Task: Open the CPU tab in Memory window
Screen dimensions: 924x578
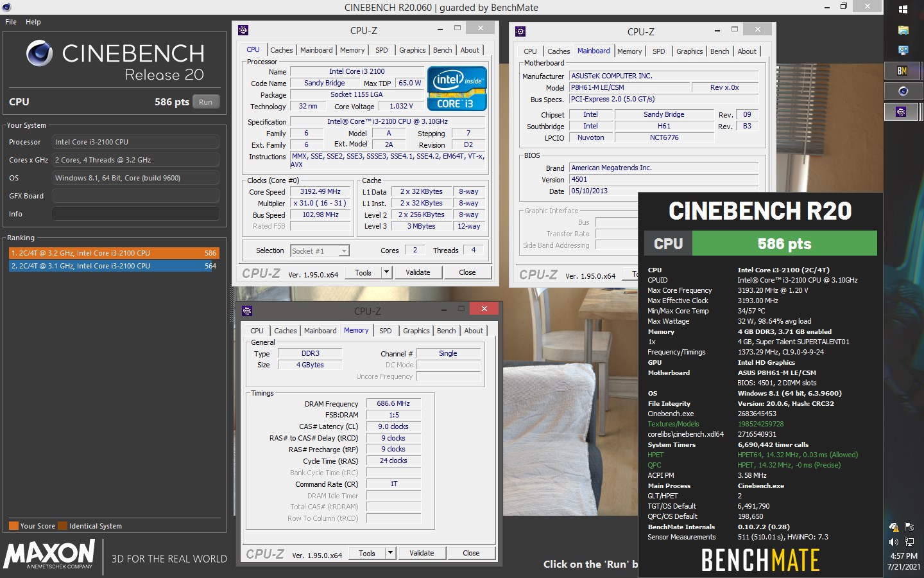Action: pyautogui.click(x=257, y=331)
